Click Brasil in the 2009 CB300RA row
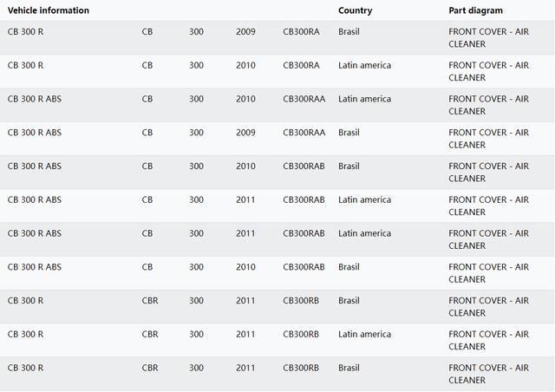The height and width of the screenshot is (392, 555). (x=349, y=32)
